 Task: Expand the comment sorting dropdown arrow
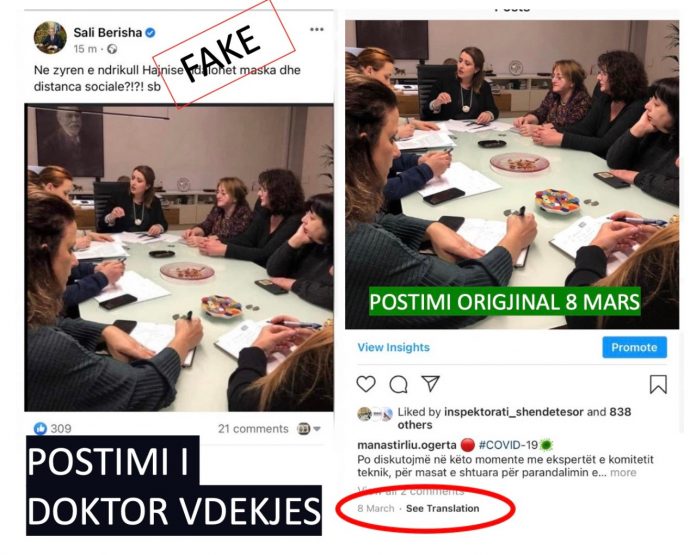click(x=317, y=429)
